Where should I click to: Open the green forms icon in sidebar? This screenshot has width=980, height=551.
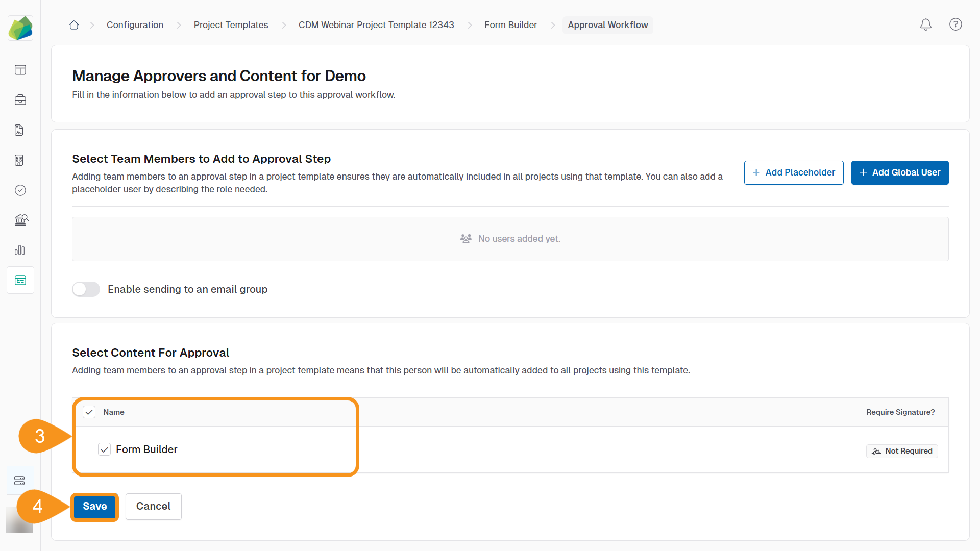[x=20, y=280]
